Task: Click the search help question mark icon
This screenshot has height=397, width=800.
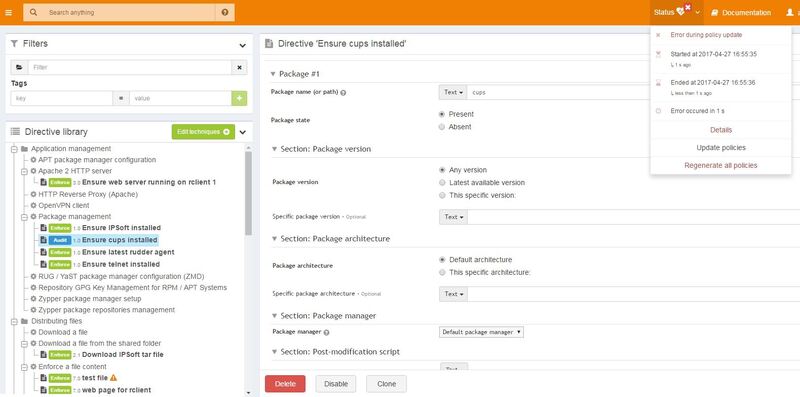Action: [225, 12]
